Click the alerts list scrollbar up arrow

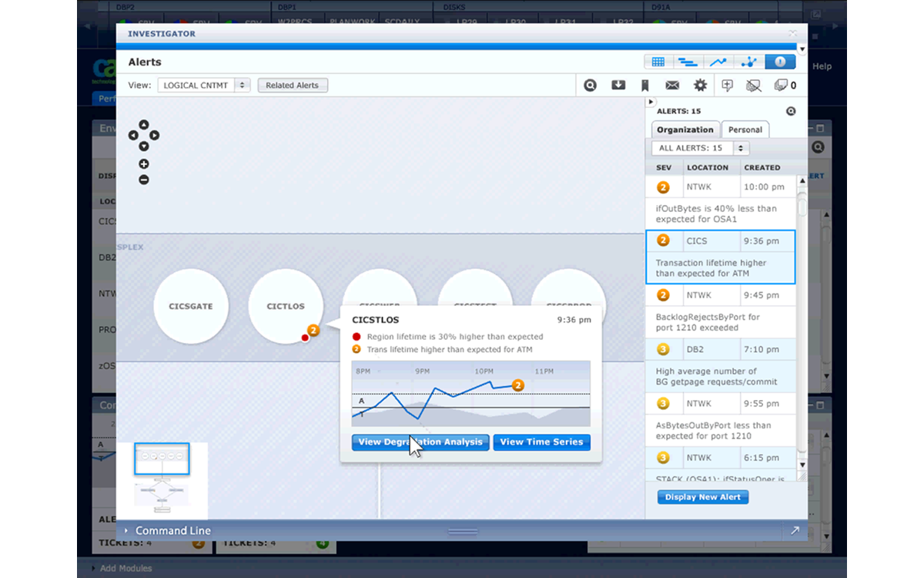coord(802,180)
